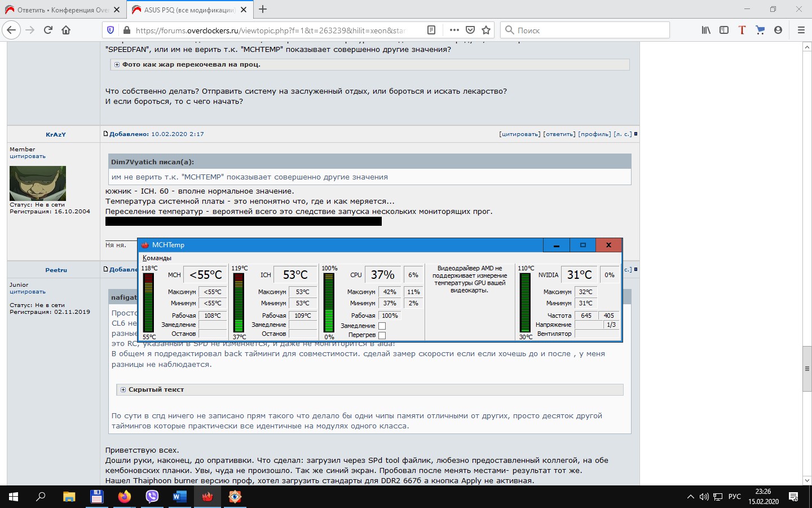
Task: Open Windows taskbar search
Action: 41,497
